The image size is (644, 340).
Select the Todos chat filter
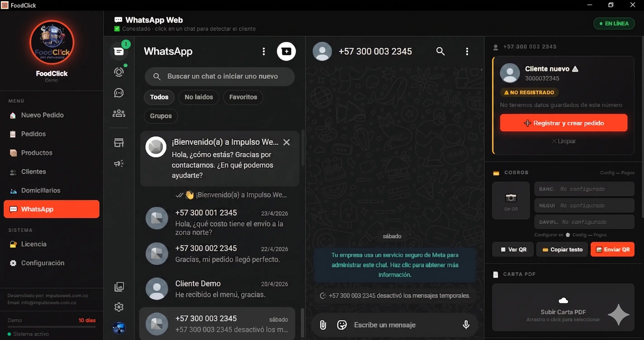(159, 97)
